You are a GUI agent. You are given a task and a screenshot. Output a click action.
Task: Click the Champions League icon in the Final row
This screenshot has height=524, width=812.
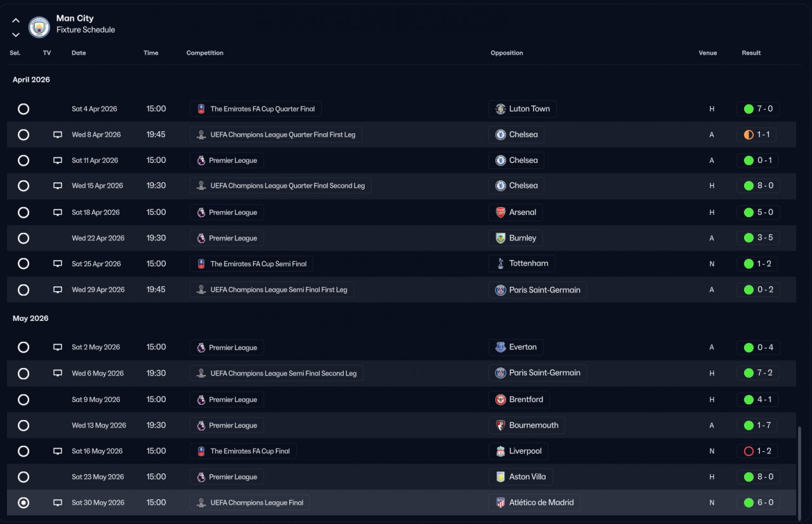pyautogui.click(x=201, y=502)
